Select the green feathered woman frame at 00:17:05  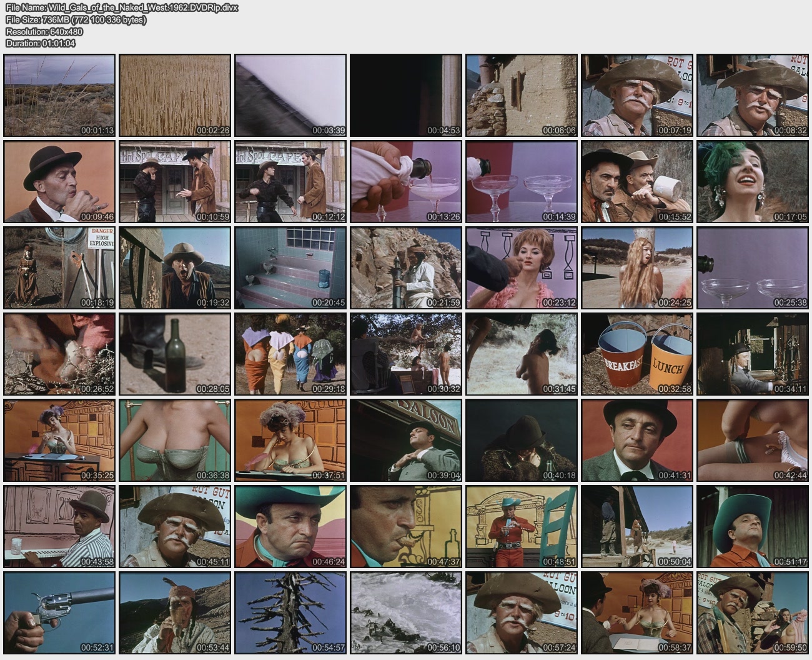pyautogui.click(x=752, y=181)
